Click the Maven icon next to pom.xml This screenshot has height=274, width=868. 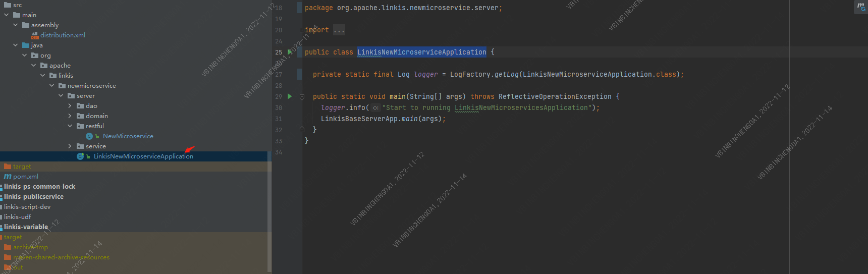8,177
